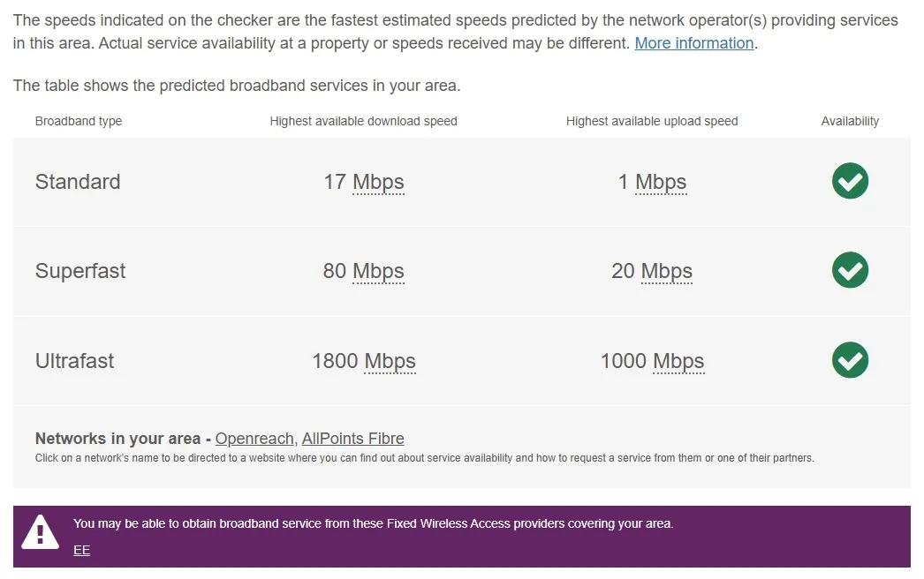
Task: Select the Highest available download speed header
Action: coord(364,121)
